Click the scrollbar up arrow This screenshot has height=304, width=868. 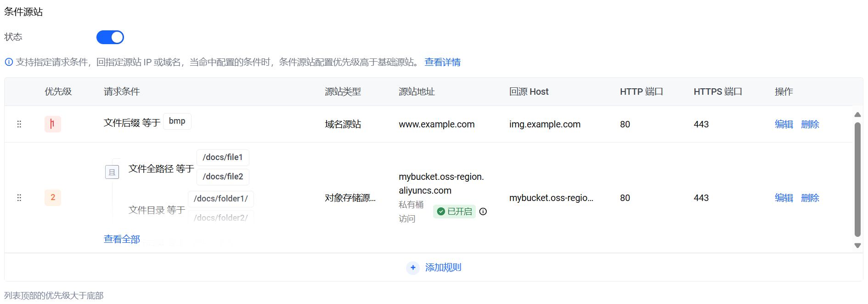pyautogui.click(x=857, y=115)
